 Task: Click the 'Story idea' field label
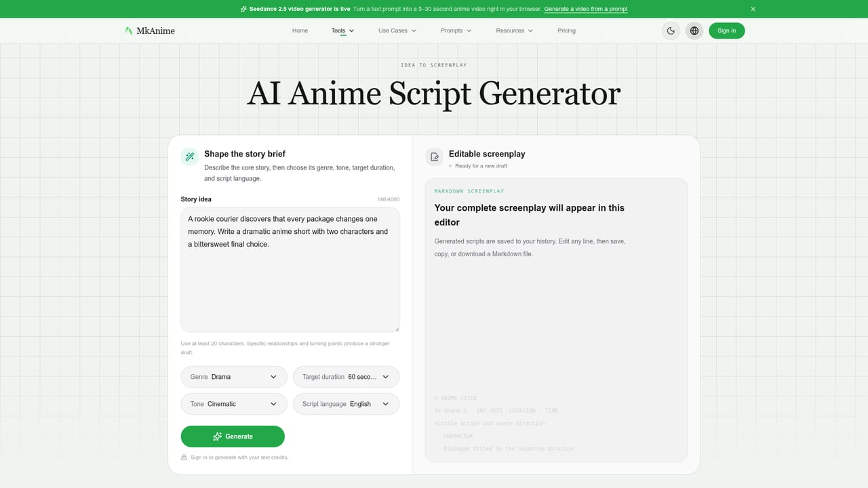[196, 199]
